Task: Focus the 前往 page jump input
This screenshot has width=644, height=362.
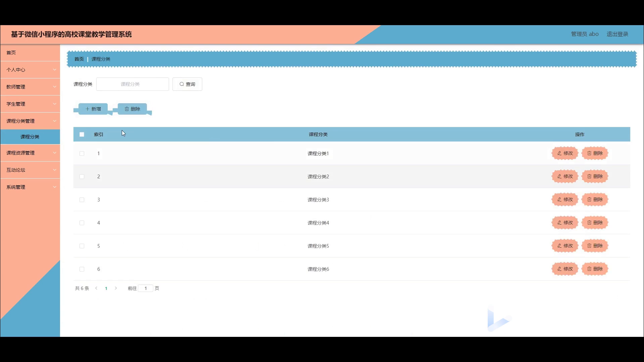Action: pos(146,288)
